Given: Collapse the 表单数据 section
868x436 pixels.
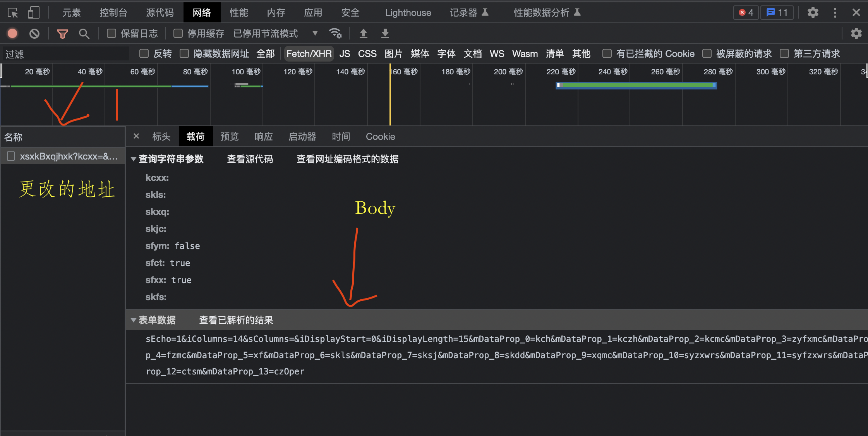Looking at the screenshot, I should click(x=134, y=320).
